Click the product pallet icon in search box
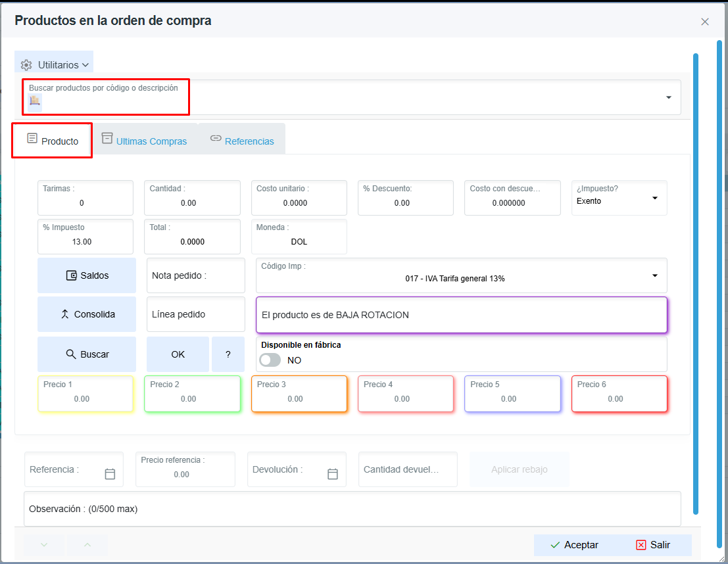Screen dimensions: 728x564 click(x=35, y=101)
